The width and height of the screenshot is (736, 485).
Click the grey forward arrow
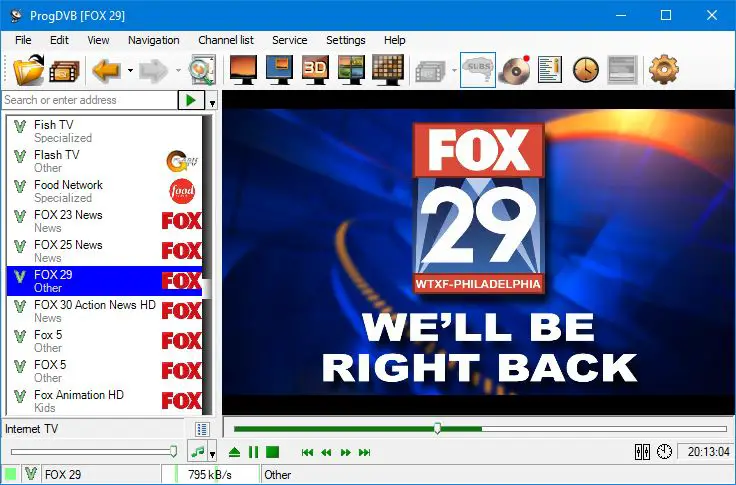coord(154,70)
